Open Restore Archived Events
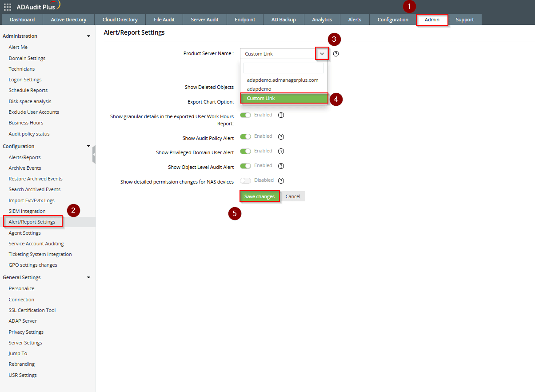 click(36, 179)
